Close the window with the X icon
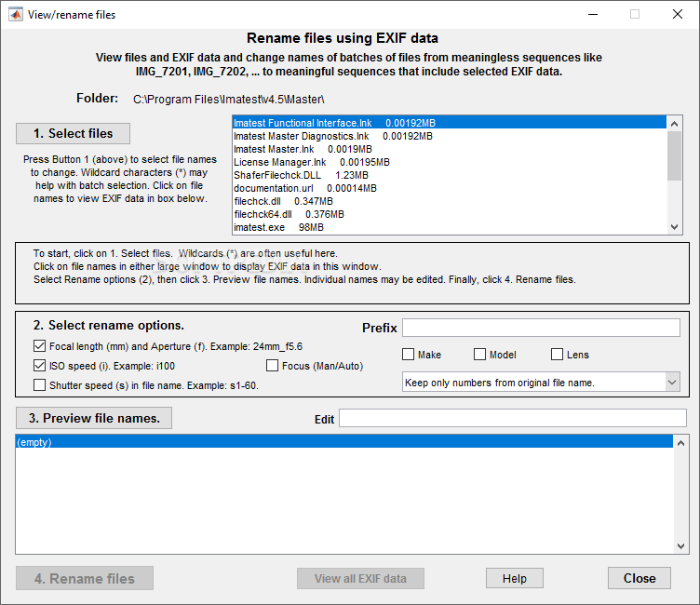The image size is (700, 605). point(678,14)
